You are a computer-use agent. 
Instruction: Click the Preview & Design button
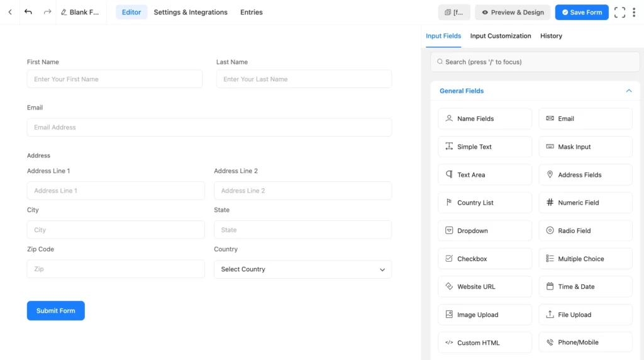point(513,13)
